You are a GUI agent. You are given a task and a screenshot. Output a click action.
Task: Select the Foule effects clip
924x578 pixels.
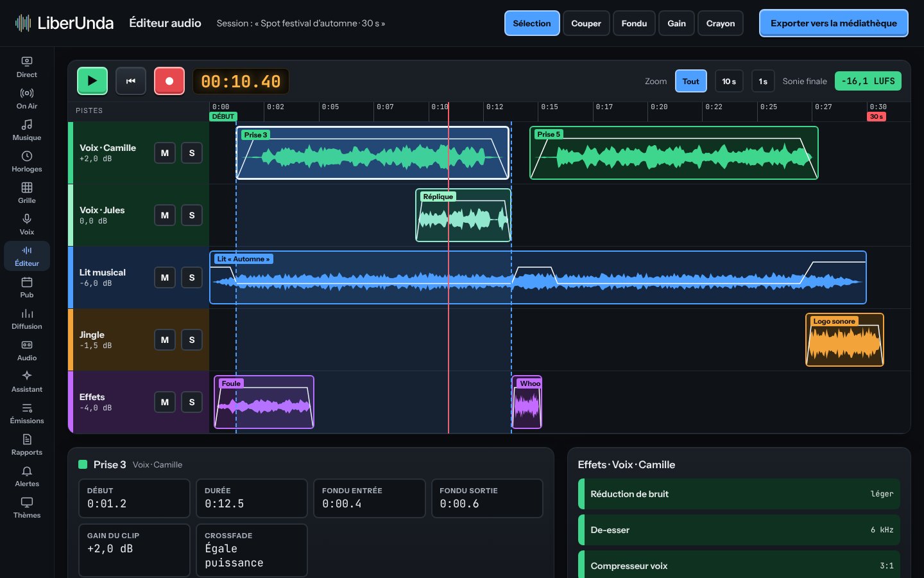click(x=264, y=402)
